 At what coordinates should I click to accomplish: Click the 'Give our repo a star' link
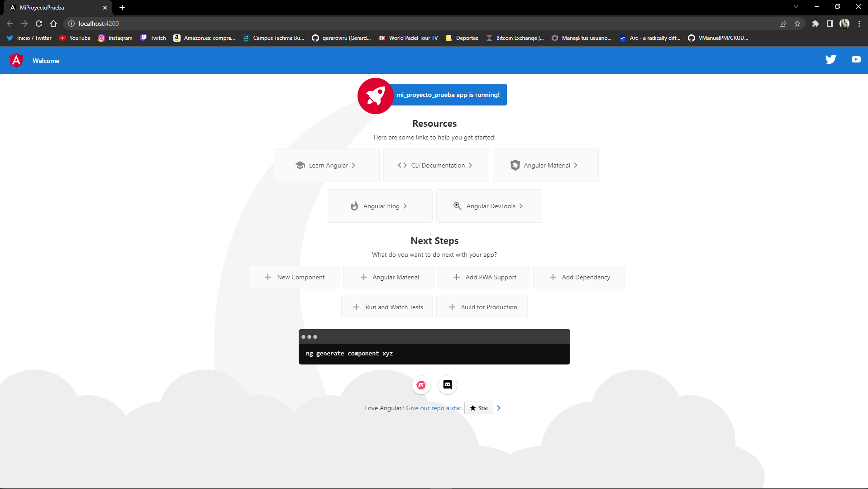[434, 407]
